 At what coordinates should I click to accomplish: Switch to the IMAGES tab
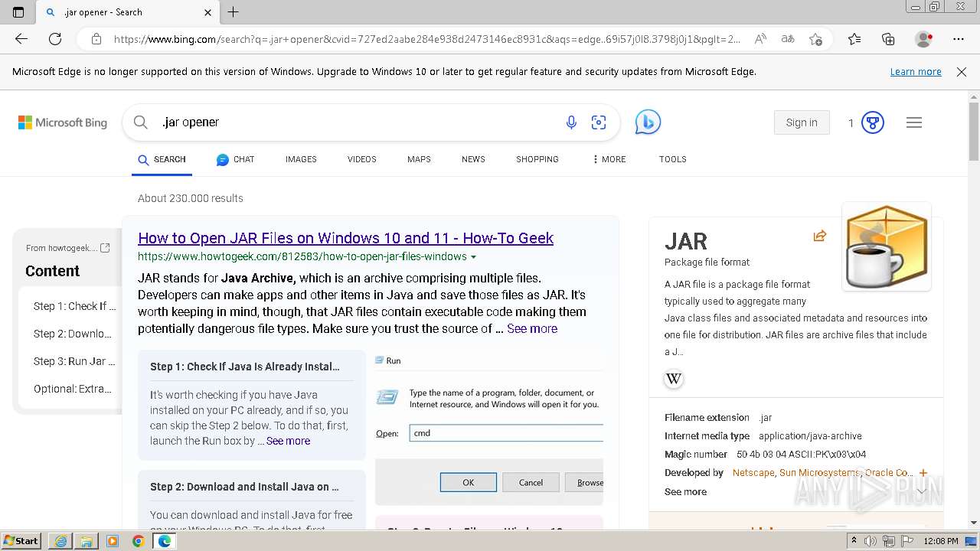(x=301, y=159)
